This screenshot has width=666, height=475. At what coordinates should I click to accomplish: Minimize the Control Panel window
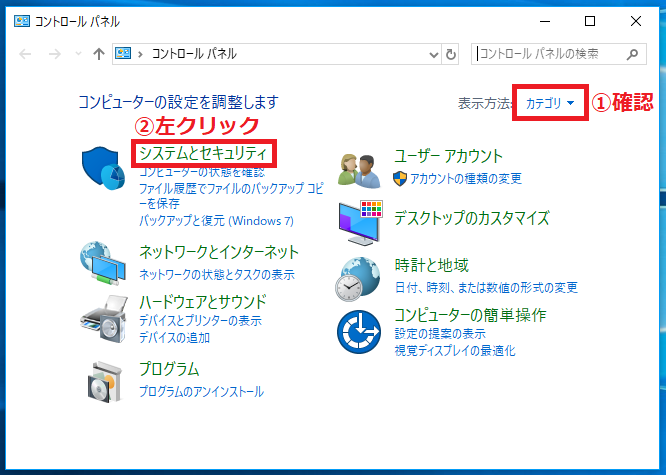pyautogui.click(x=545, y=21)
